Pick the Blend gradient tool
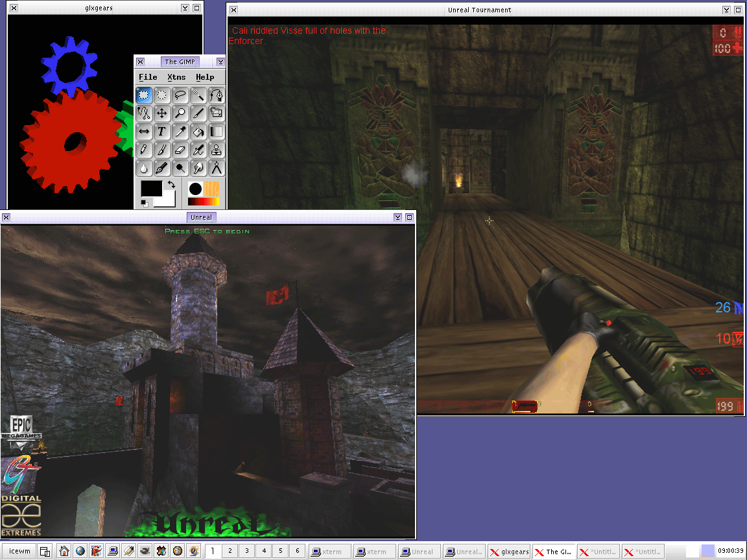 tap(217, 132)
